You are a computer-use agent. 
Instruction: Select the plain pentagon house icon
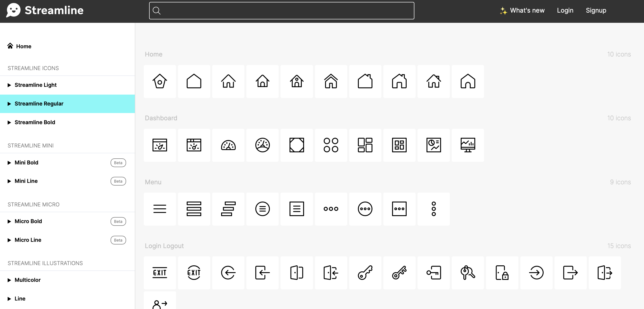tap(194, 81)
